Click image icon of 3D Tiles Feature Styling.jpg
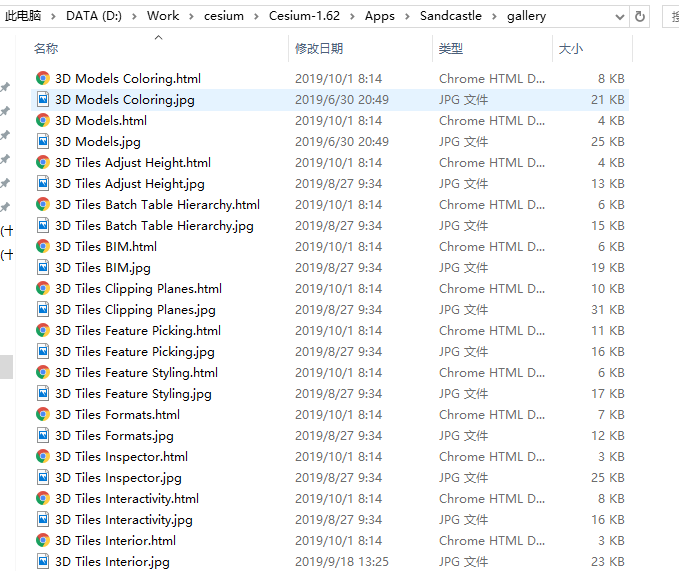 pos(42,394)
